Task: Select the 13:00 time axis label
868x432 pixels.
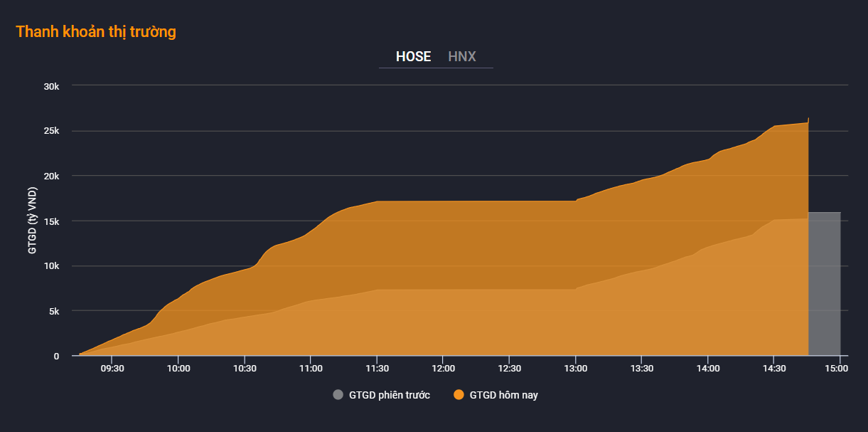Action: 576,369
